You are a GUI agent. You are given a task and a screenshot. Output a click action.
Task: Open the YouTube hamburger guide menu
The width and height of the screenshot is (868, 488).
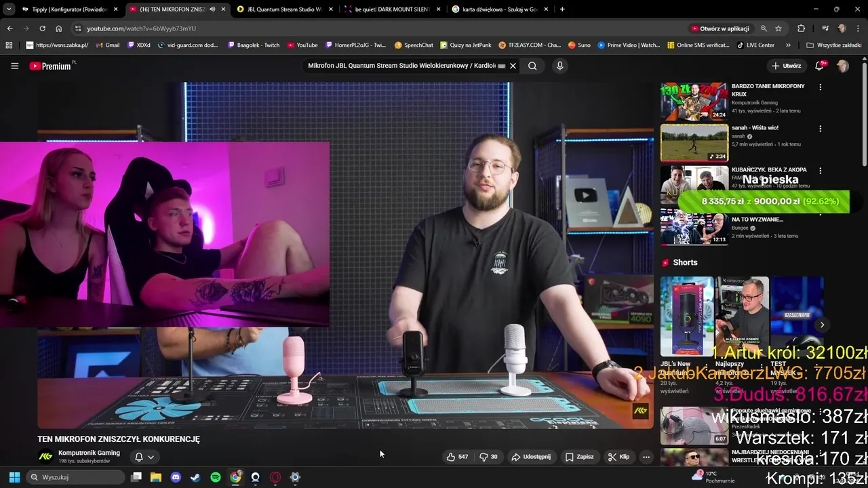(14, 66)
